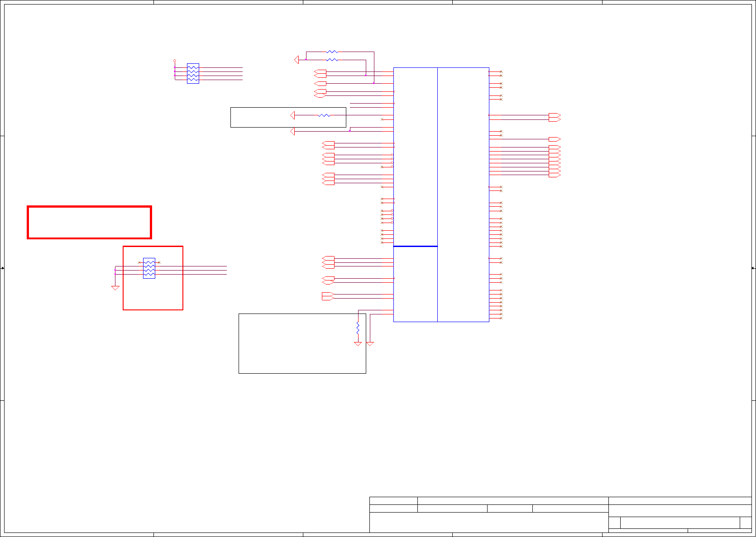The image size is (756, 537).
Task: Click the power circle above the top-left resistor network
Action: coord(175,60)
